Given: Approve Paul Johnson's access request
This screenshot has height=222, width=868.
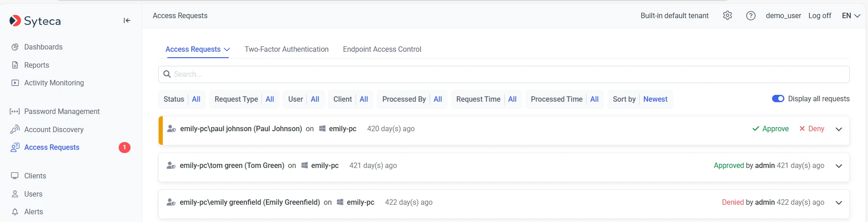Looking at the screenshot, I should 771,129.
